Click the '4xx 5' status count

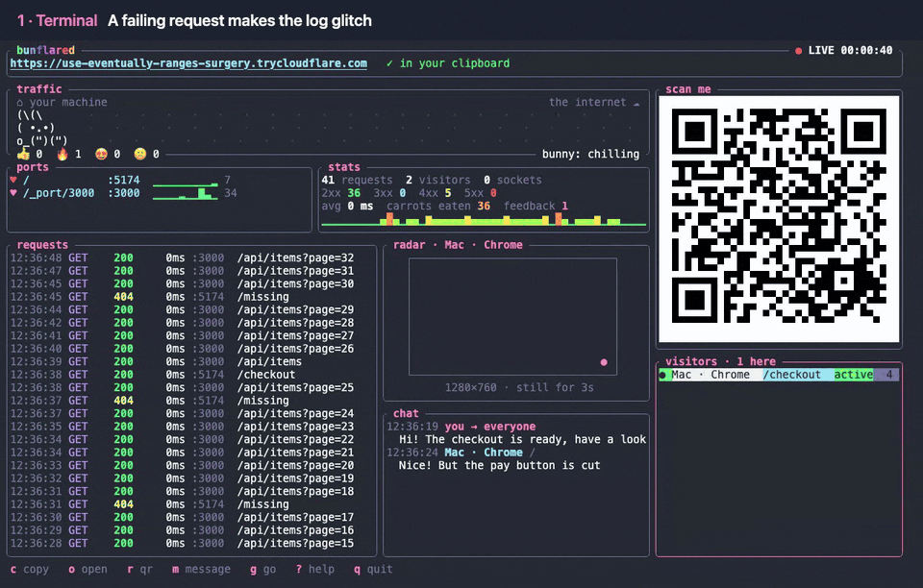point(435,193)
